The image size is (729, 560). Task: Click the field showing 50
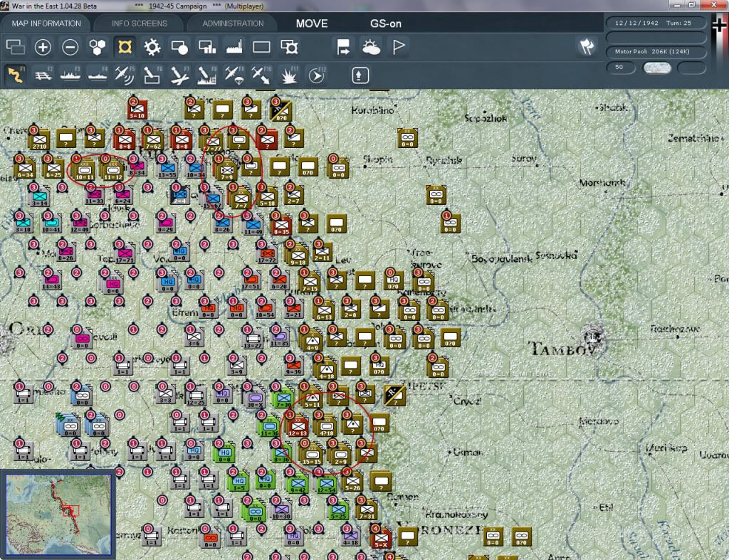click(x=621, y=68)
